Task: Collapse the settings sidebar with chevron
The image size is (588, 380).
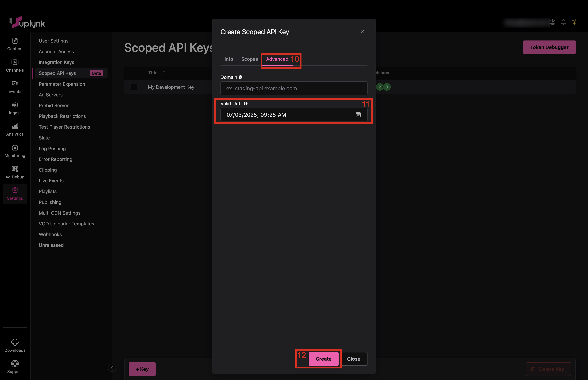Action: pos(112,368)
